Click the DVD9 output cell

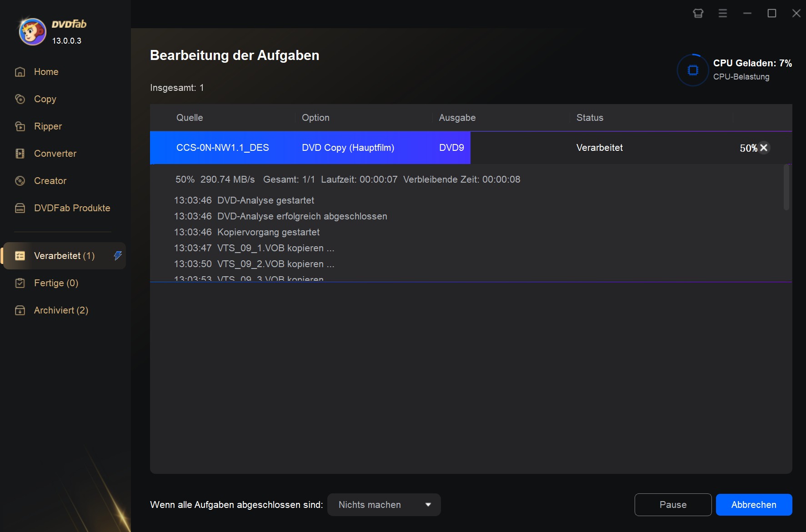(x=451, y=148)
